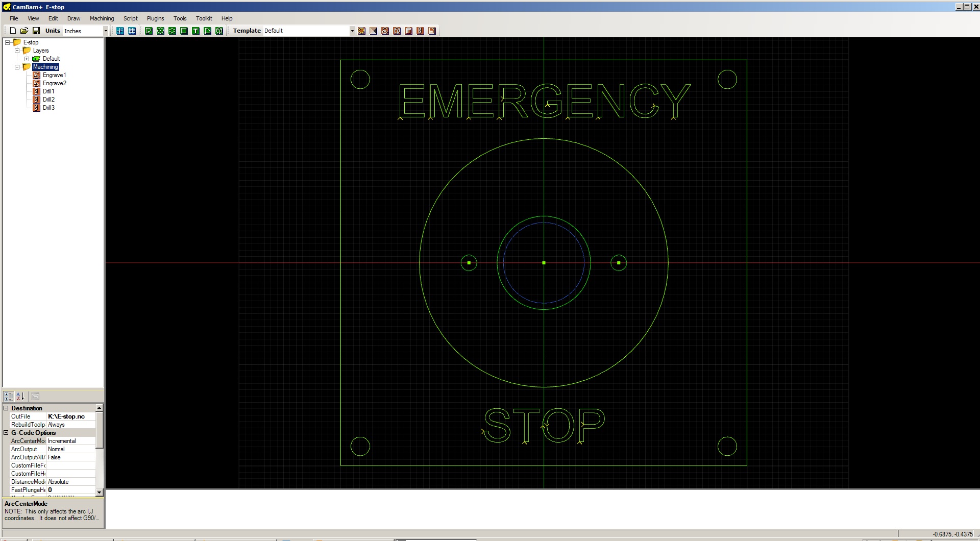Select Drill2 in the project tree
The height and width of the screenshot is (541, 980).
(x=48, y=100)
